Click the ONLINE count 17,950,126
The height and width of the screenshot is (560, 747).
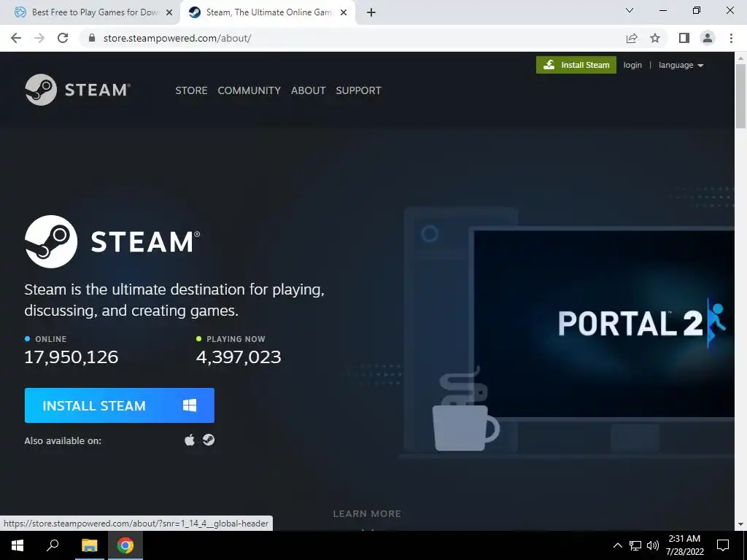click(x=71, y=357)
